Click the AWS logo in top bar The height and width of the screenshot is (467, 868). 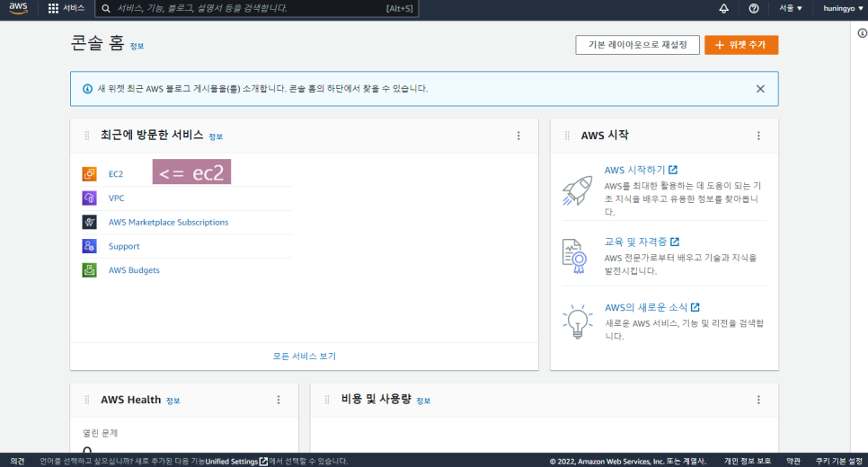point(18,8)
